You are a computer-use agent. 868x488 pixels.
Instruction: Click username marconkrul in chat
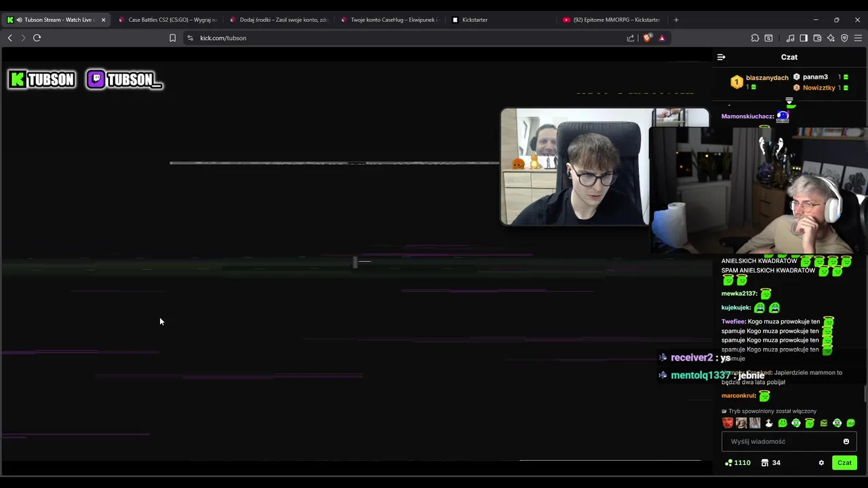click(738, 396)
